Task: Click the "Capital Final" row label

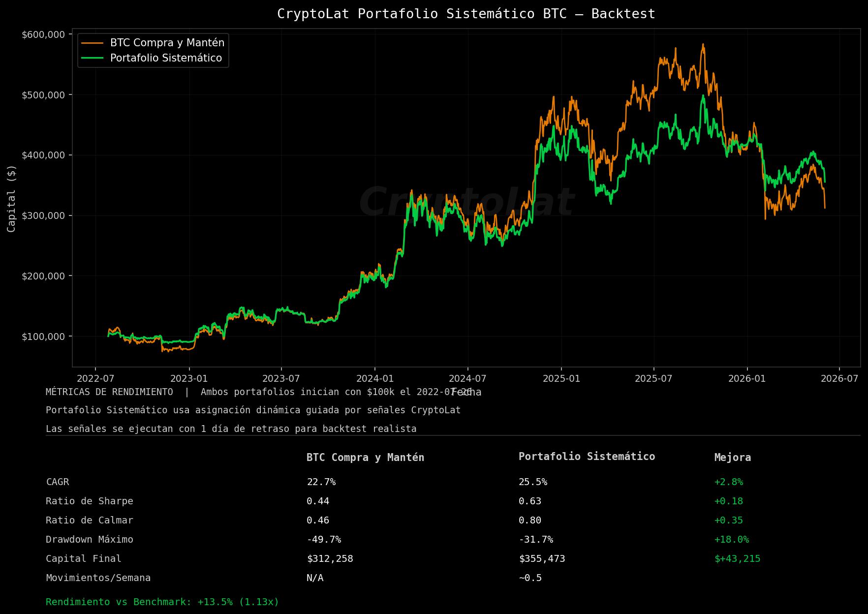Action: [84, 559]
